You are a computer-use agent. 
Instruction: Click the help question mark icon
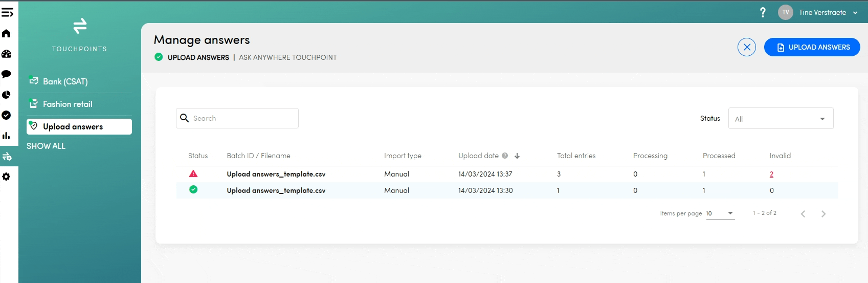763,12
